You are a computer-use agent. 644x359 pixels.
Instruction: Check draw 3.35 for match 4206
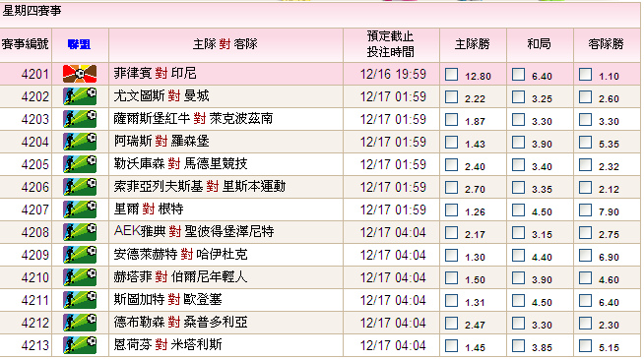pyautogui.click(x=518, y=187)
